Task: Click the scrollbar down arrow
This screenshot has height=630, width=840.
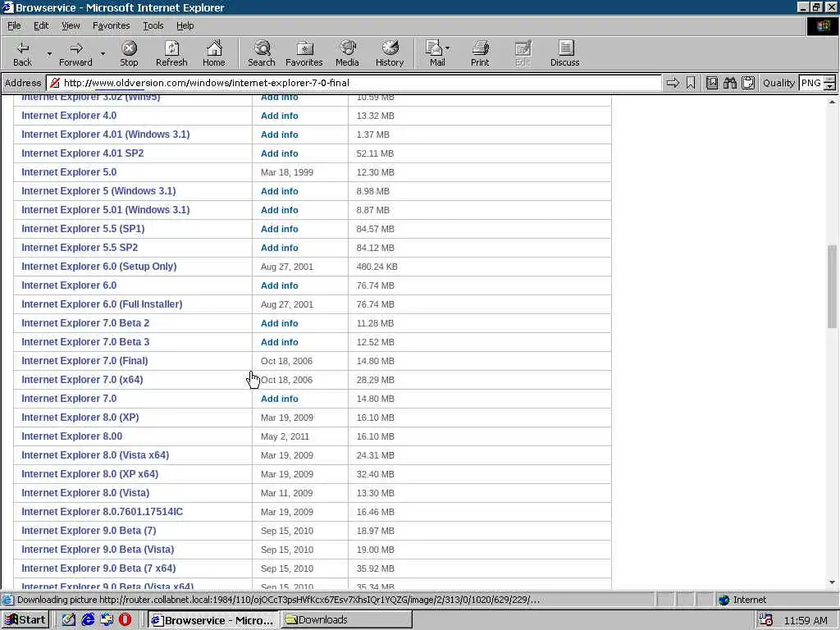Action: click(x=832, y=582)
